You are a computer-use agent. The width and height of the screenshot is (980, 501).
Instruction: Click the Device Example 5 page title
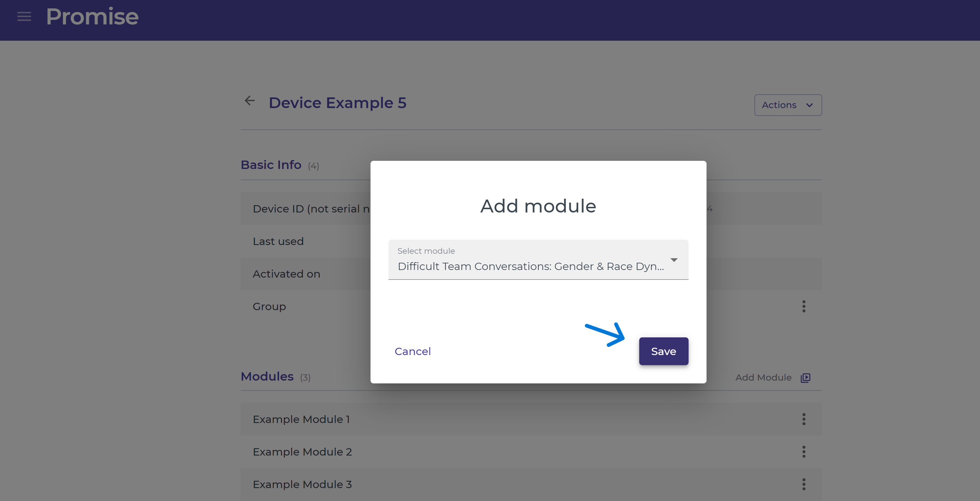point(337,103)
